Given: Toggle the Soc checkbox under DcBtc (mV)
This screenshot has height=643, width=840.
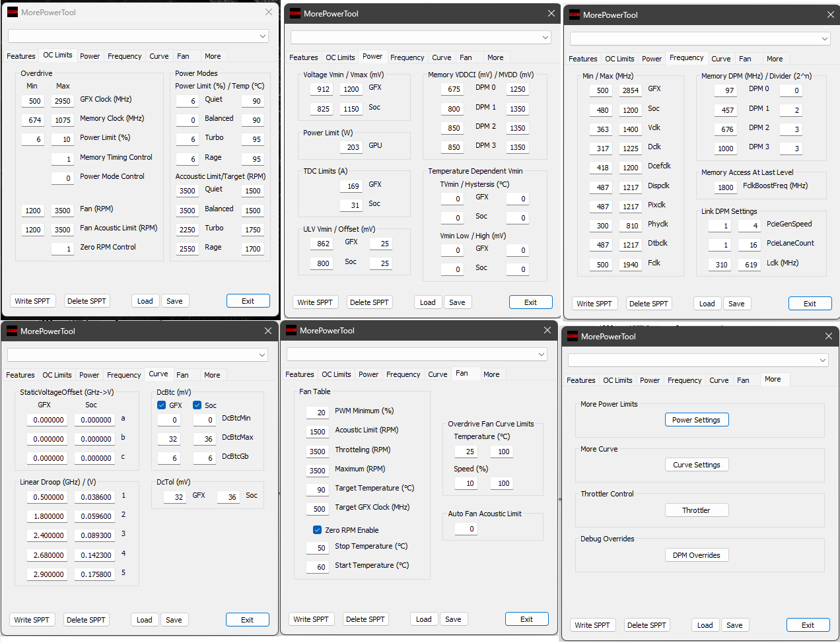Looking at the screenshot, I should [197, 405].
